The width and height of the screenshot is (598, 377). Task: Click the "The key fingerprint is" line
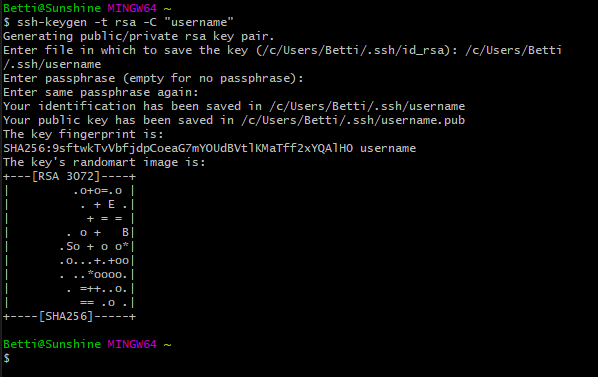[84, 134]
